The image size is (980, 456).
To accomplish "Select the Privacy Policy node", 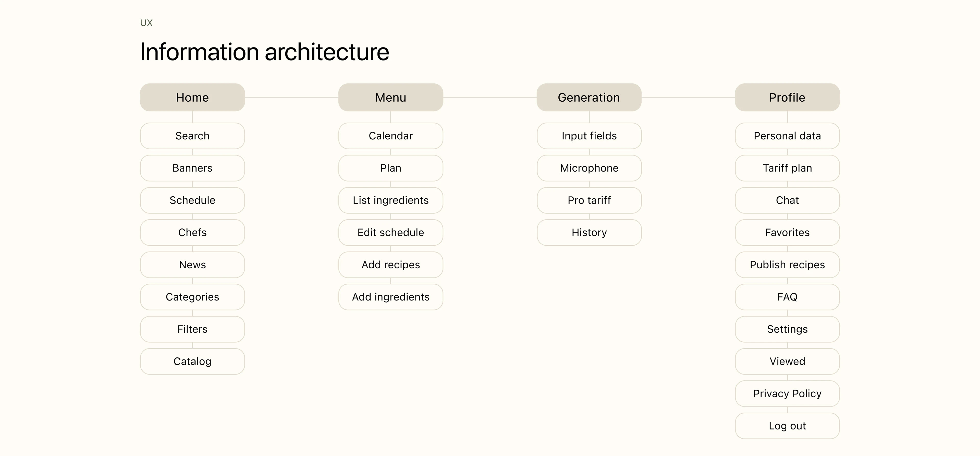I will tap(787, 394).
